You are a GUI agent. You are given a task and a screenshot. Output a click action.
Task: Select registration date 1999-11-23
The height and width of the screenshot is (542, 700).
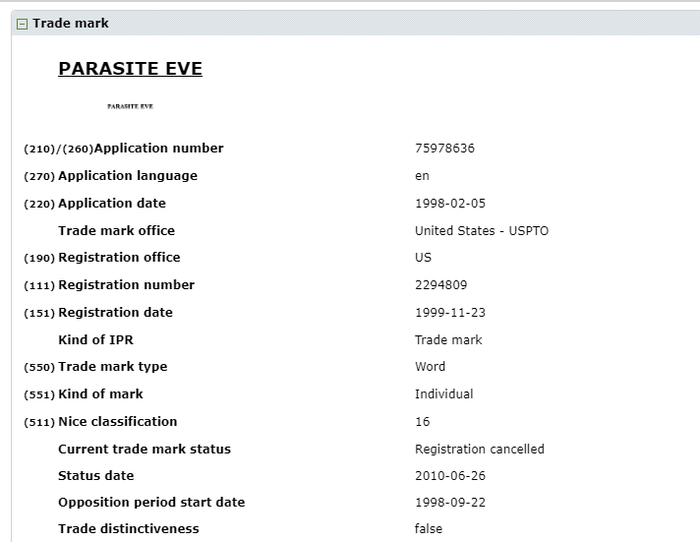tap(450, 313)
